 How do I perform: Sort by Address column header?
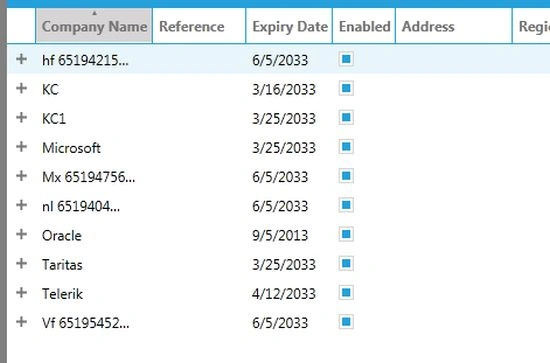click(454, 26)
